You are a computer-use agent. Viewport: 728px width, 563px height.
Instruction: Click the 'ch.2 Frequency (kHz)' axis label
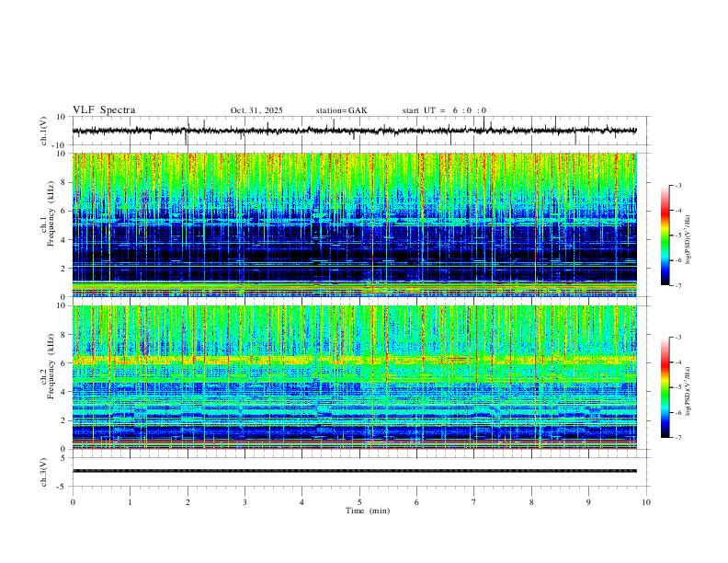(47, 366)
